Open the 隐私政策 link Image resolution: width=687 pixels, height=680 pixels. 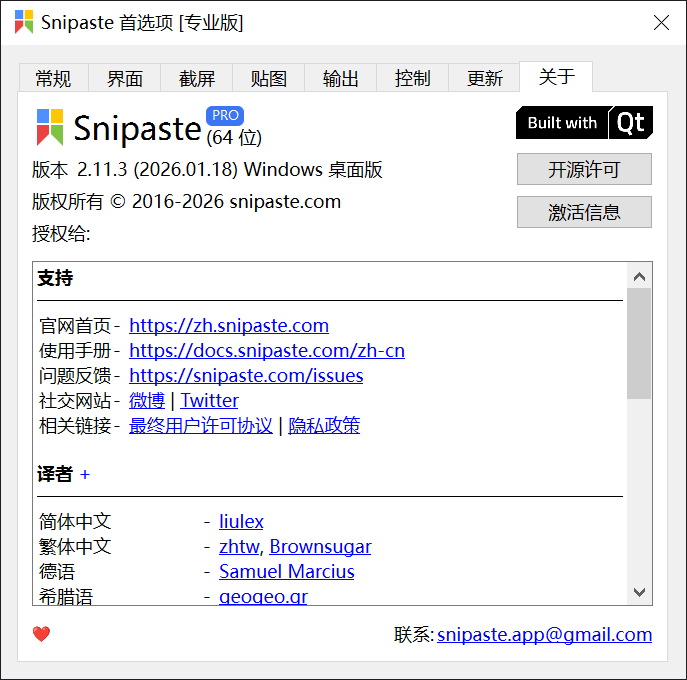tap(324, 425)
